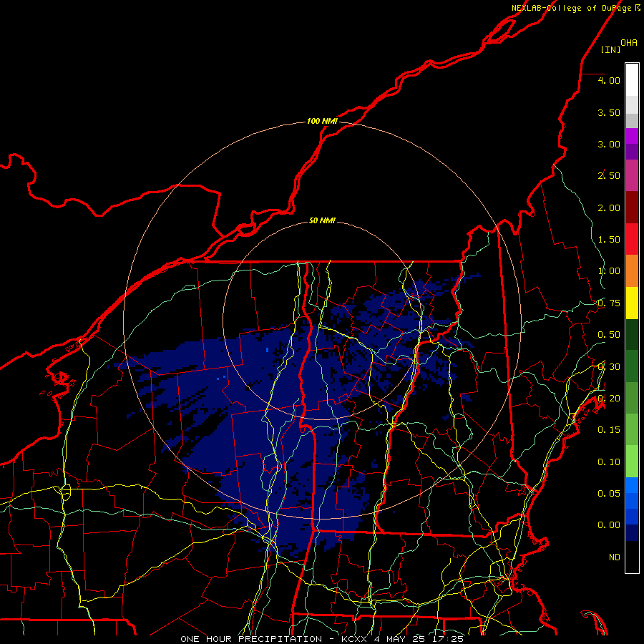Click the '0.50' legend value

pos(609,334)
